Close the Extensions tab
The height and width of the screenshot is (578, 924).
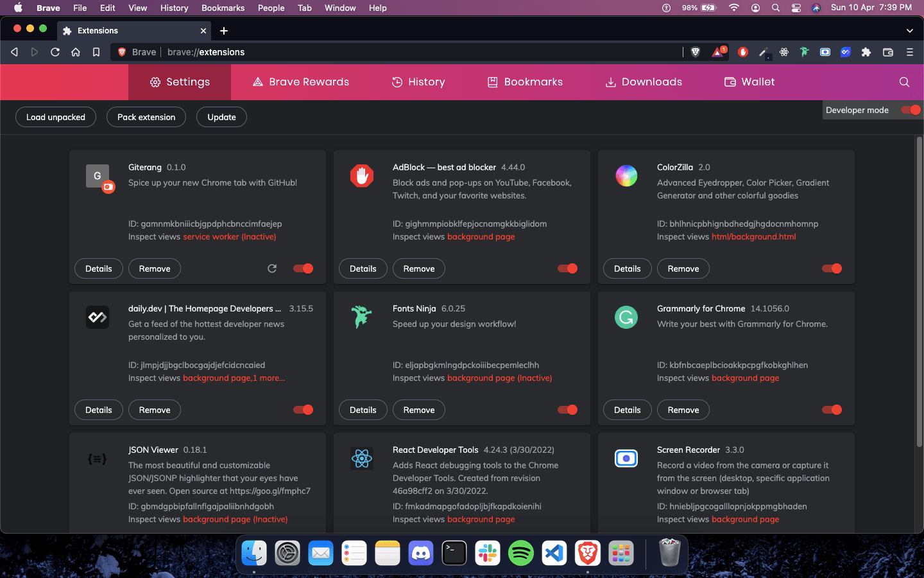coord(203,31)
